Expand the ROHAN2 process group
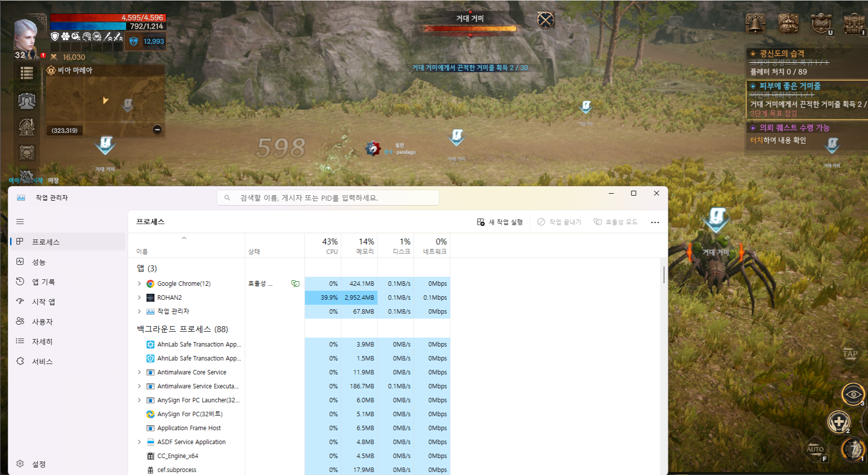Viewport: 868px width, 475px height. [139, 298]
